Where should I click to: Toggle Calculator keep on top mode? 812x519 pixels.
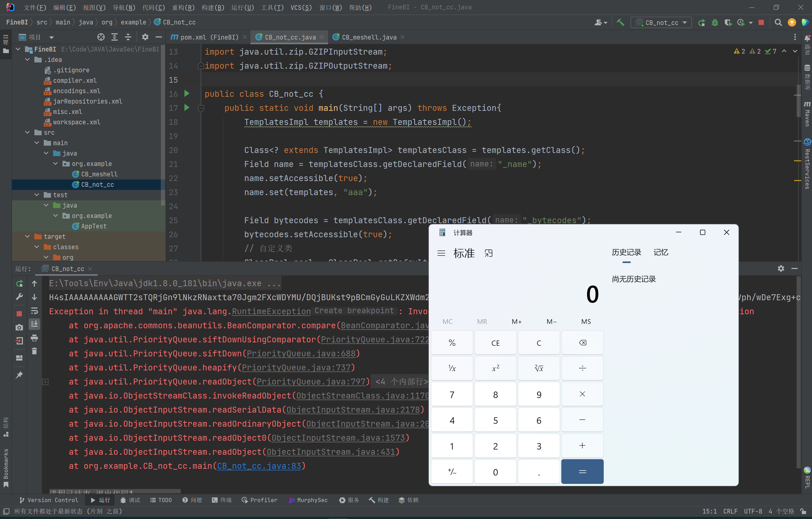(488, 253)
